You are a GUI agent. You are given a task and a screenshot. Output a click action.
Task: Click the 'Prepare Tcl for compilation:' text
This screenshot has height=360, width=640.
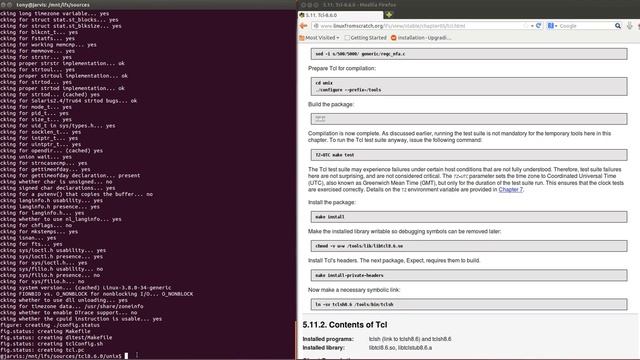342,69
